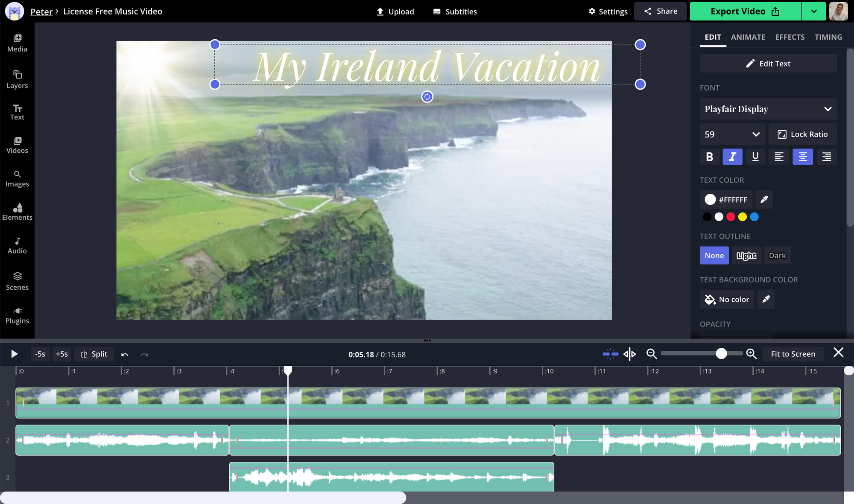Click the undo arrow in timeline toolbar
Viewport: 854px width, 504px height.
[x=125, y=354]
